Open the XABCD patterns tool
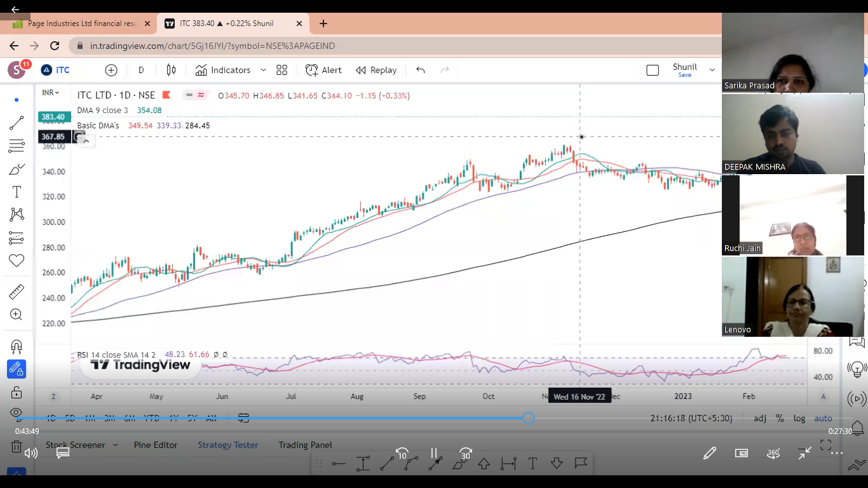The width and height of the screenshot is (868, 488). (x=17, y=215)
